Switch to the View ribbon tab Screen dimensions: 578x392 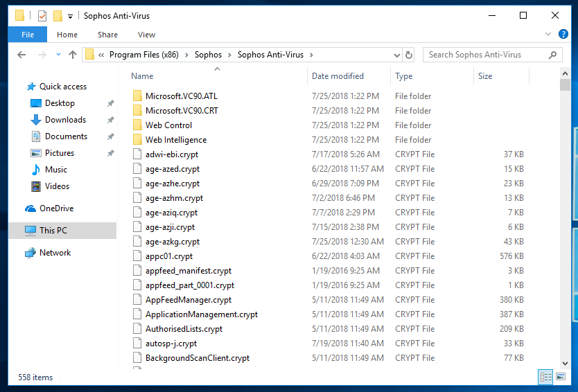pos(146,35)
